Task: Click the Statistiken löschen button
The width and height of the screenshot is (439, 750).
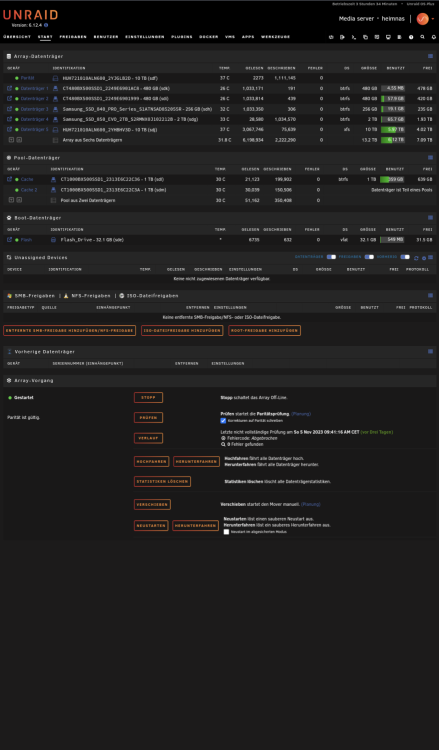Action: pos(162,482)
